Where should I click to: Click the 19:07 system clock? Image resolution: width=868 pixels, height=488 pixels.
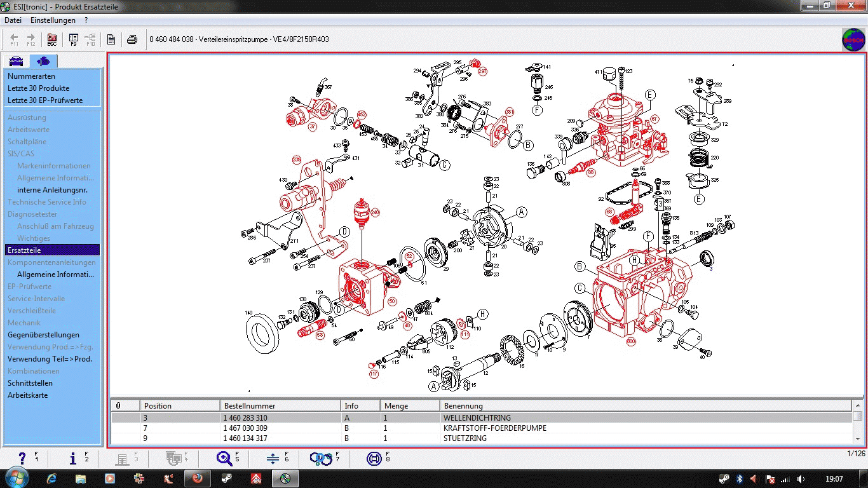834,479
